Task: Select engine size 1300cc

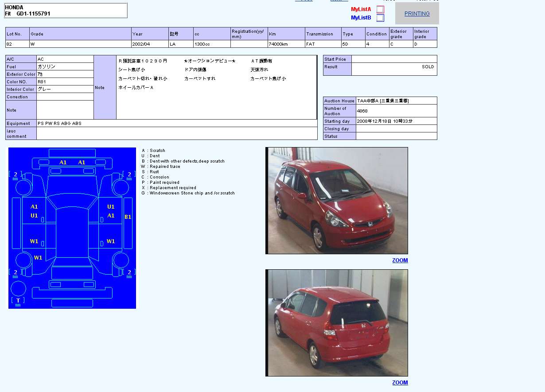Action: pyautogui.click(x=202, y=44)
